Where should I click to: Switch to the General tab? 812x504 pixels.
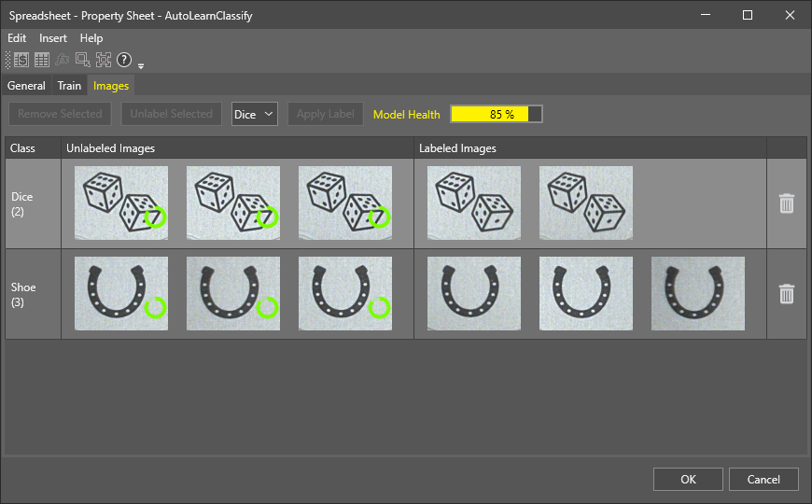[x=26, y=86]
